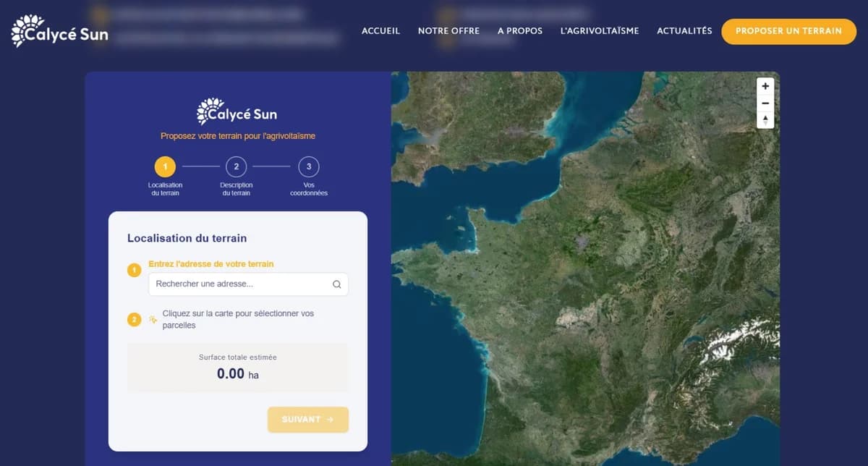The width and height of the screenshot is (868, 466).
Task: Open the NOTRE OFFRE menu item
Action: pos(448,31)
